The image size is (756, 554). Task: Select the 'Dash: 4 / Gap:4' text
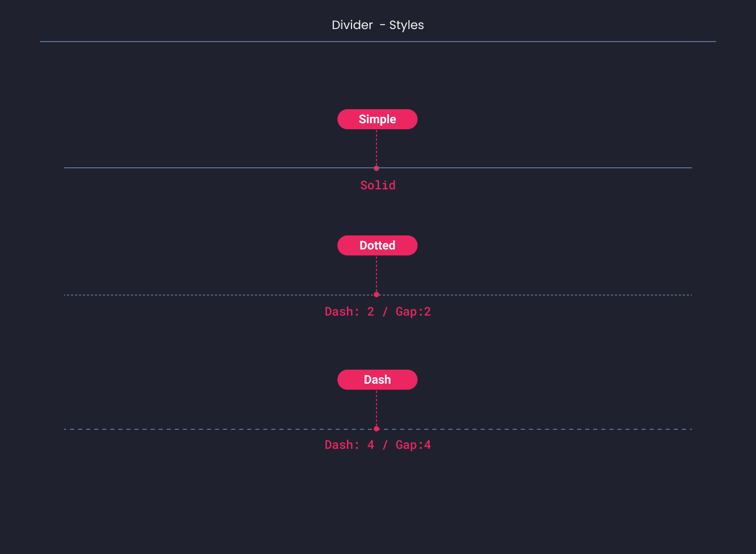click(378, 445)
